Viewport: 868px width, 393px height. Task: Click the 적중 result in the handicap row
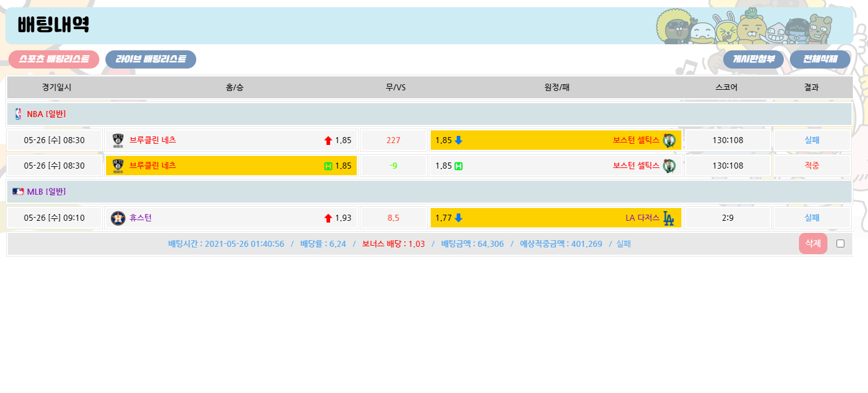812,166
